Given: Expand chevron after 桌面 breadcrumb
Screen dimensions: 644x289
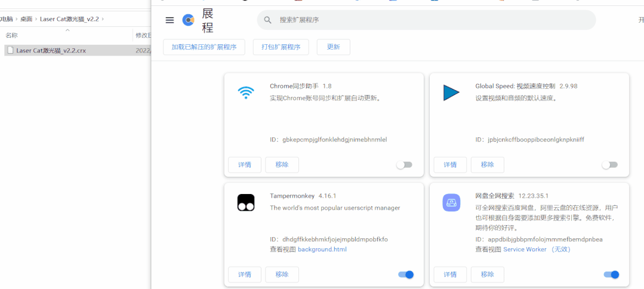Looking at the screenshot, I should (36, 19).
